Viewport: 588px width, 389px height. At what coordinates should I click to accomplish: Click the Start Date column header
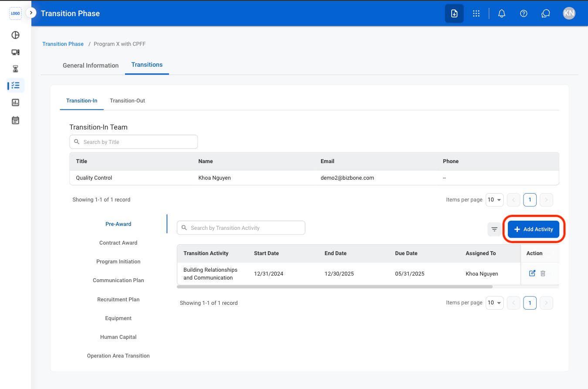coord(266,253)
